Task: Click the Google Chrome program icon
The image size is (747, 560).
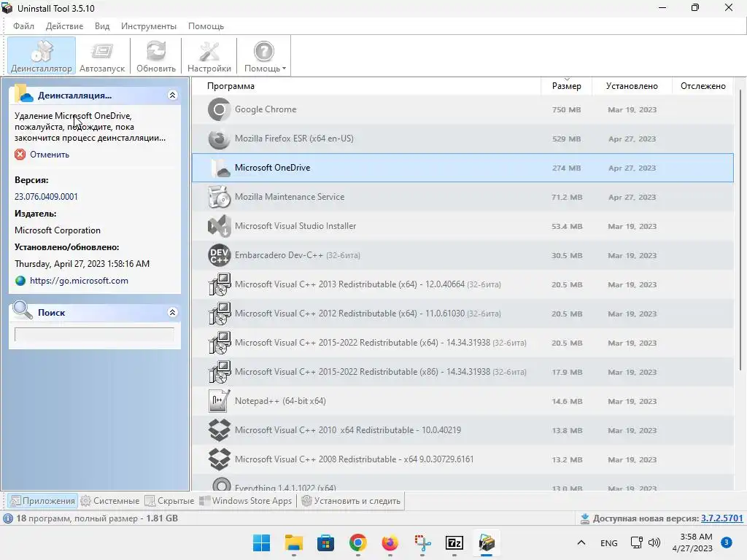Action: pos(219,109)
